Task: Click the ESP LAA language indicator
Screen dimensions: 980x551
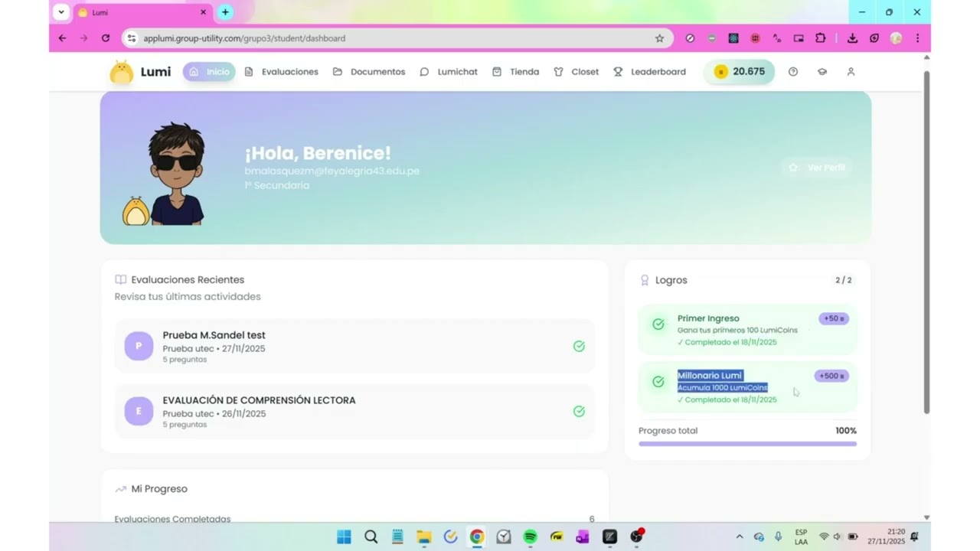Action: pyautogui.click(x=801, y=537)
